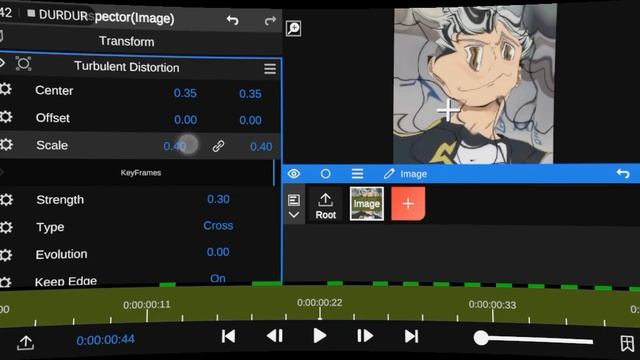Edit the Center Y value 0.35
The height and width of the screenshot is (360, 640).
tap(250, 94)
